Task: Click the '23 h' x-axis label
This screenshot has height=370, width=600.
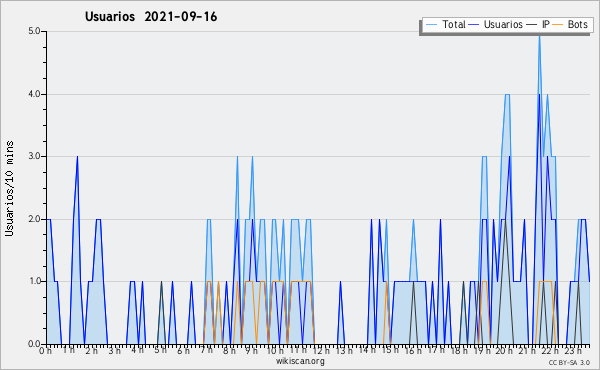Action: tap(573, 351)
